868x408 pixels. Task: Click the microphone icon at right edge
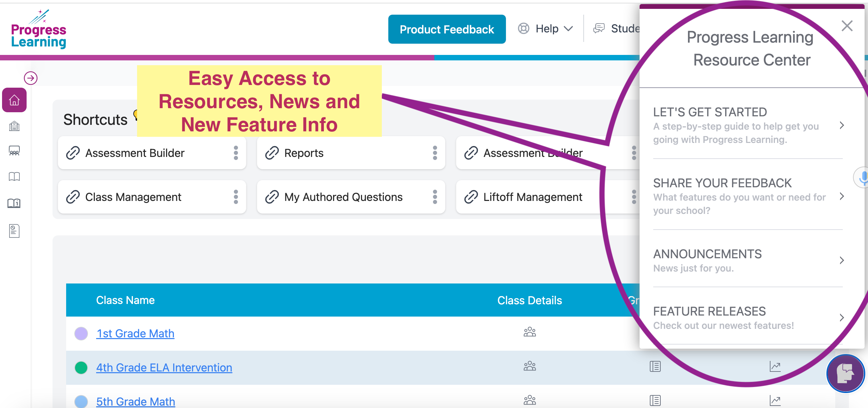click(863, 177)
